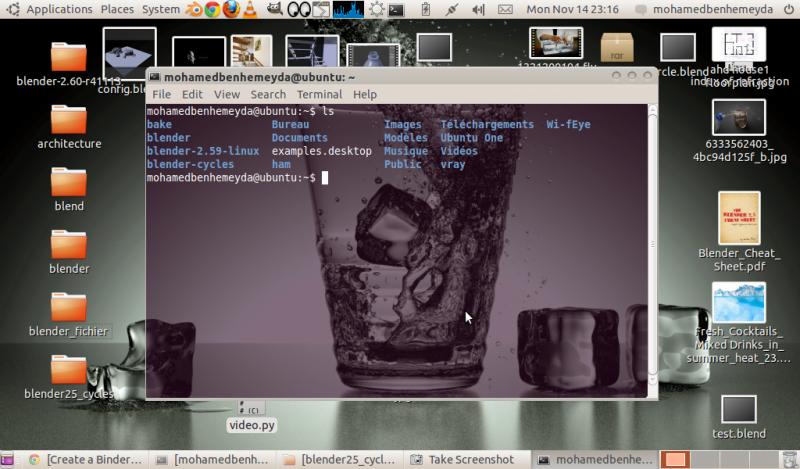Click the terminal vertical scrollbar
800x469 pixels.
(x=653, y=245)
